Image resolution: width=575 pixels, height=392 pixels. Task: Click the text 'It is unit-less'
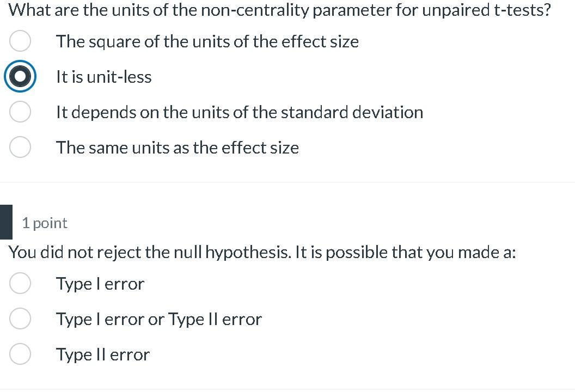tap(103, 76)
